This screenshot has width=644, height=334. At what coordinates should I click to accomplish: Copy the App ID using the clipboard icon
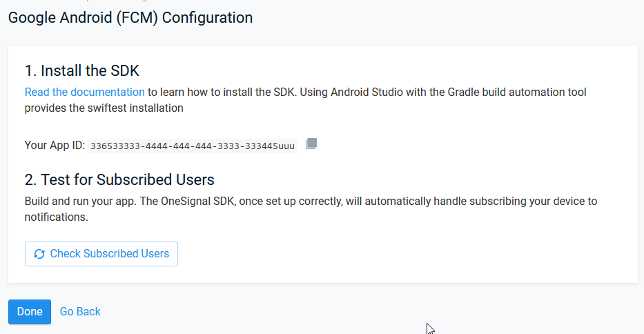pyautogui.click(x=311, y=144)
